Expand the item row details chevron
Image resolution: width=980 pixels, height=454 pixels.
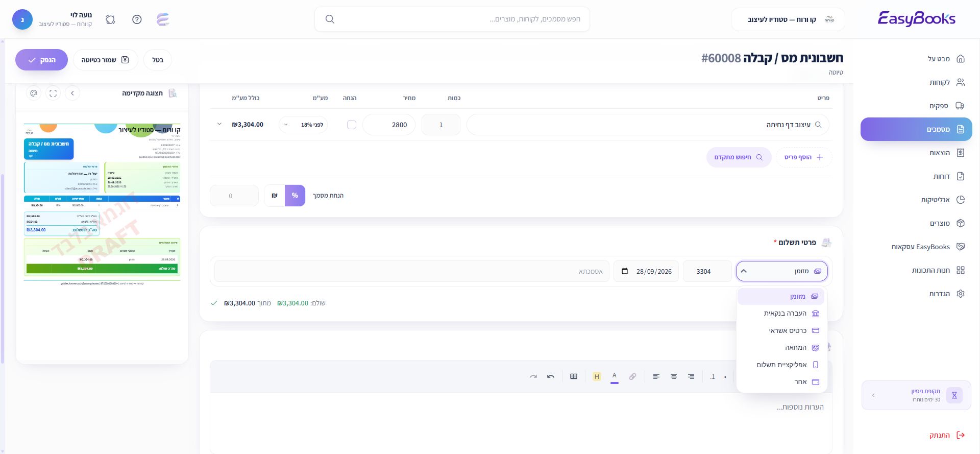pyautogui.click(x=219, y=124)
